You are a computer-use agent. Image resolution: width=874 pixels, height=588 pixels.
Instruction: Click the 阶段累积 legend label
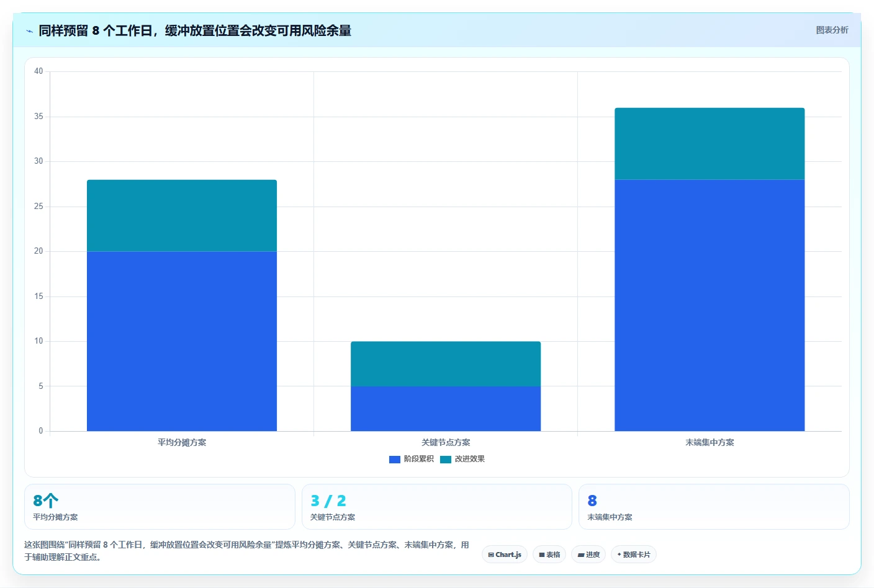click(x=419, y=459)
